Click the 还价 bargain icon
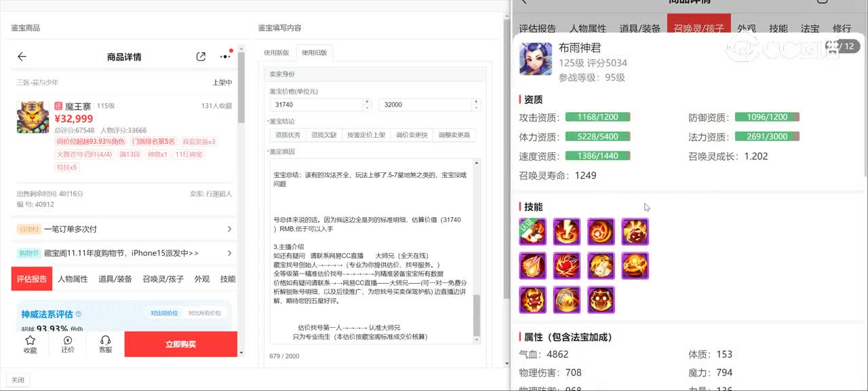This screenshot has height=391, width=868. [67, 344]
